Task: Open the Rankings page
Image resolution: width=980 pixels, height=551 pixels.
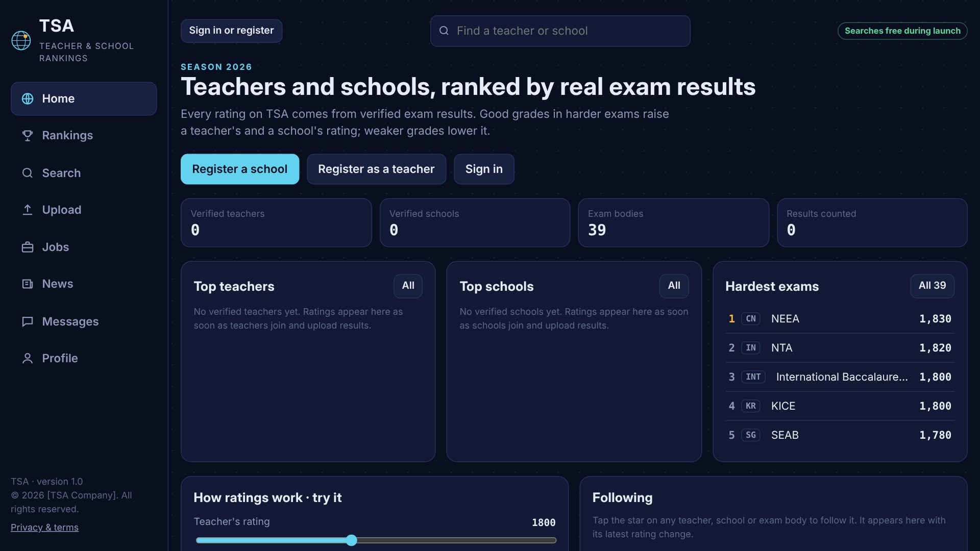Action: (x=84, y=135)
